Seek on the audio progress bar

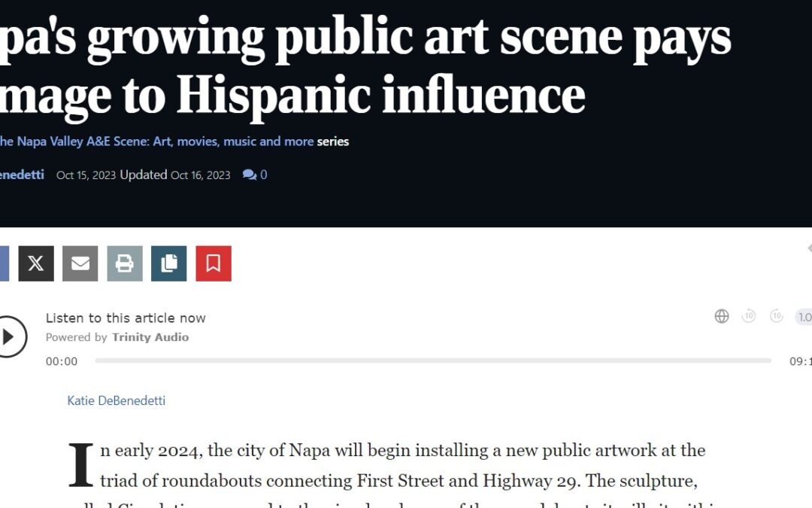click(433, 360)
